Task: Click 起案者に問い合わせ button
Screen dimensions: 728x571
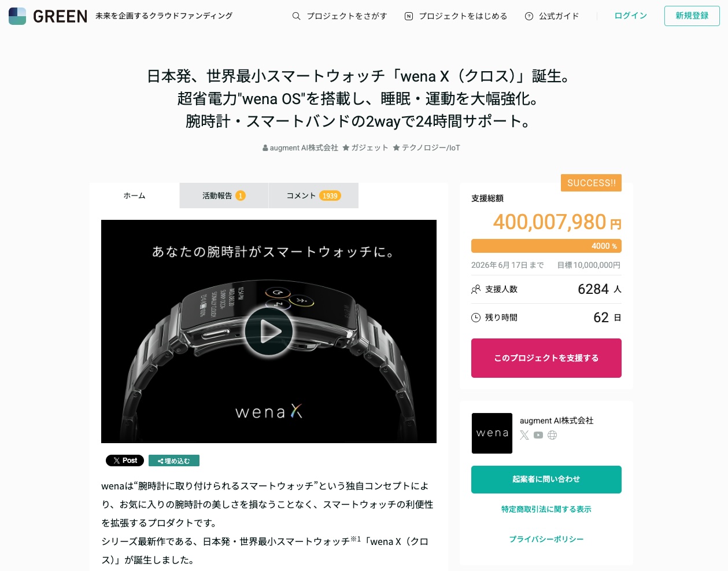Action: click(546, 480)
